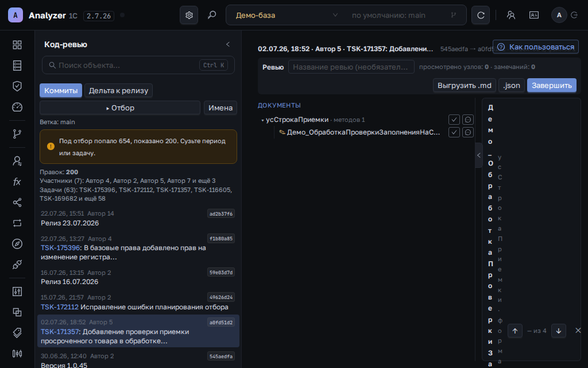Open the speedometer gauge icon in sidebar
Image resolution: width=588 pixels, height=368 pixels.
(17, 107)
